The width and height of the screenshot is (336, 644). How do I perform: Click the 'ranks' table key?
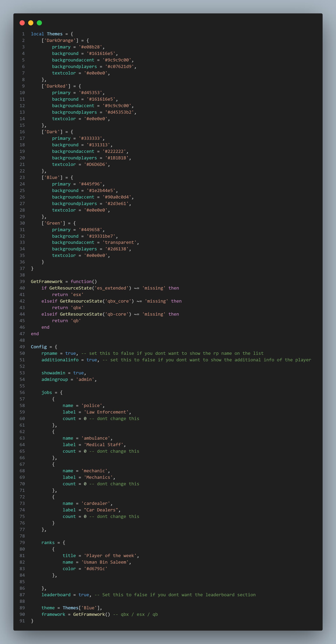[x=48, y=543]
